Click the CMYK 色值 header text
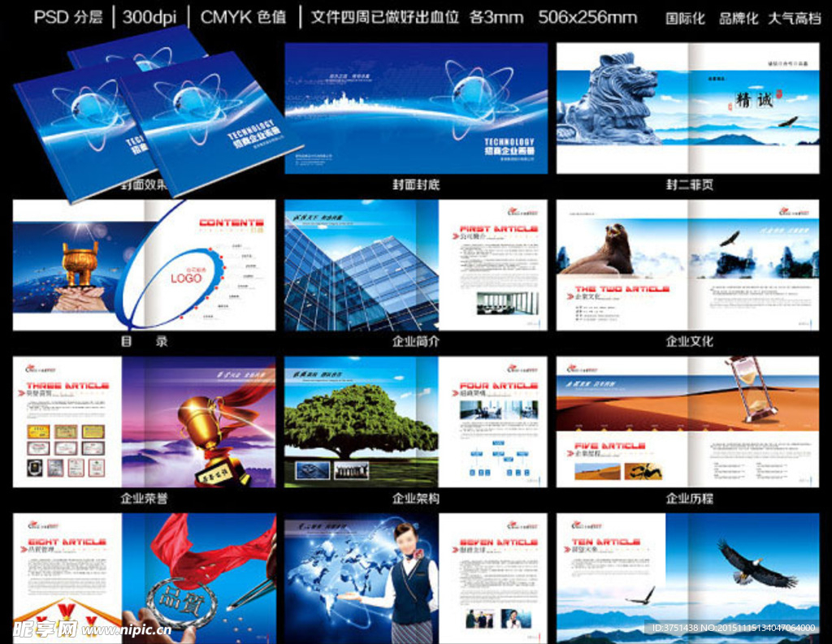The width and height of the screenshot is (832, 644). (x=243, y=17)
